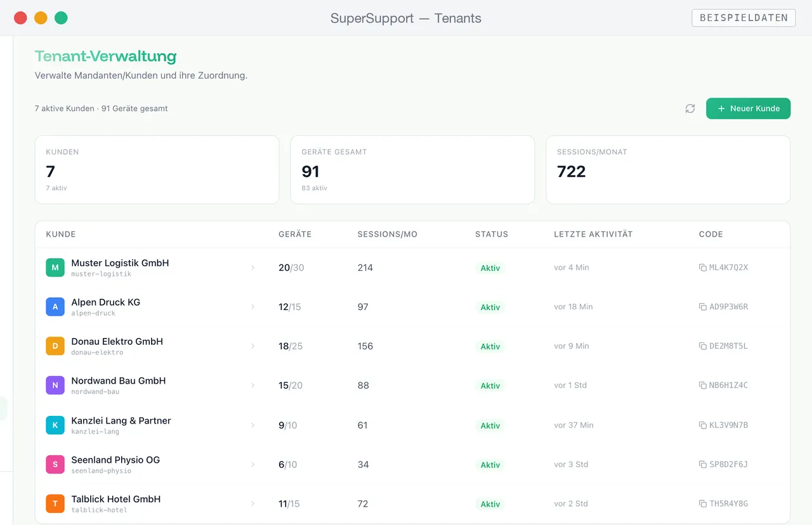Select the Kanzlei Lang & Partner name
This screenshot has width=812, height=525.
(x=121, y=420)
